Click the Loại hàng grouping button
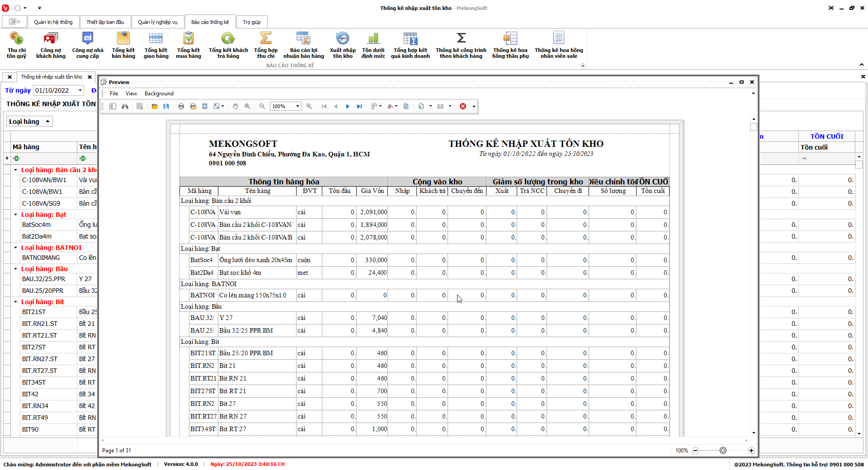 point(29,122)
